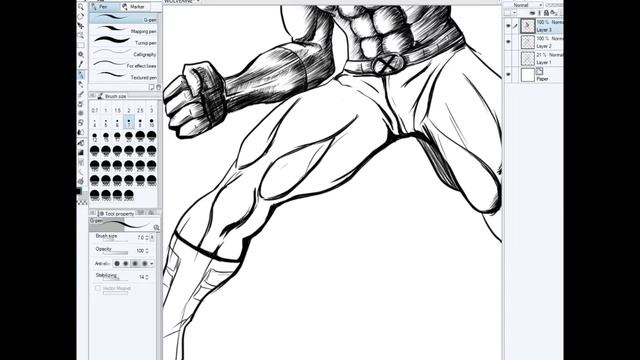640x360 pixels.
Task: Select the Textured pen sub tool
Action: pyautogui.click(x=123, y=76)
